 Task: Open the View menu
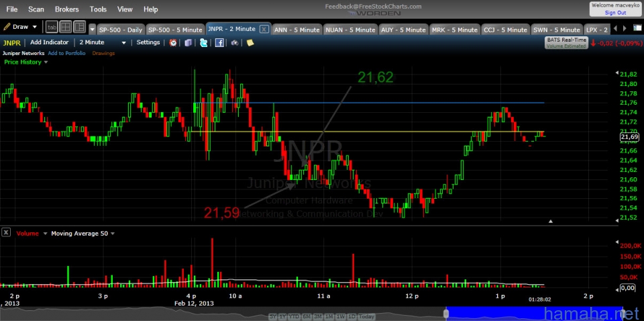pos(125,9)
